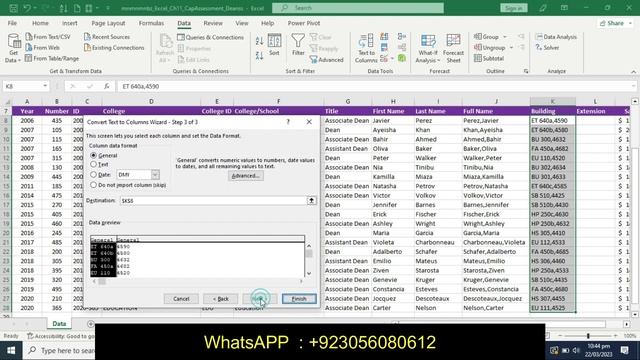The width and height of the screenshot is (640, 360).
Task: Expand the Group dropdown arrow
Action: pyautogui.click(x=504, y=37)
